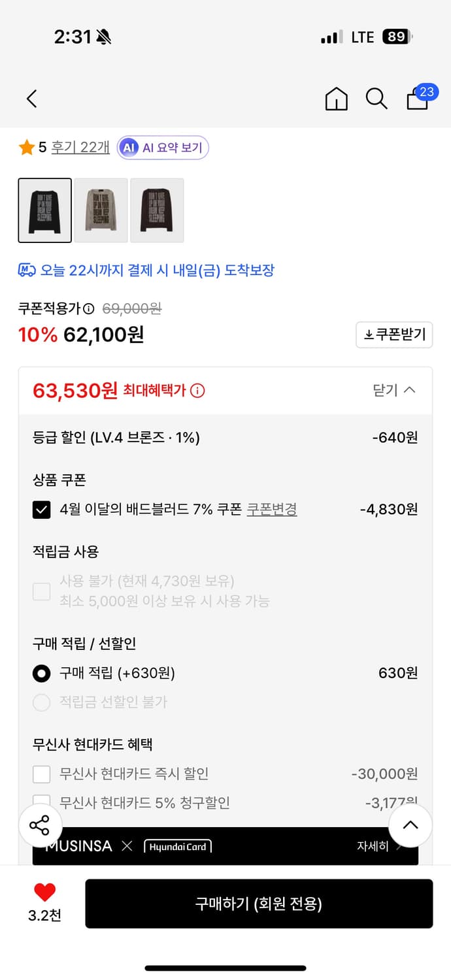Screen dimensions: 451x980
Task: Go back using the back arrow
Action: pyautogui.click(x=31, y=99)
